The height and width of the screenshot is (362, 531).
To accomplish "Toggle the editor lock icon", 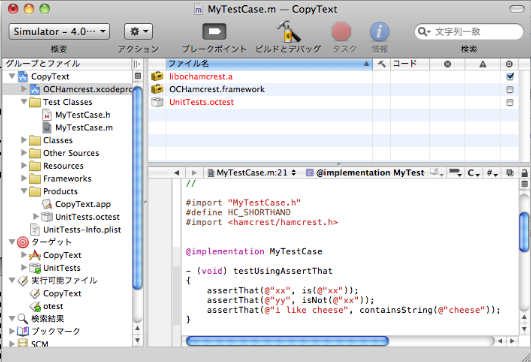I will 524,173.
